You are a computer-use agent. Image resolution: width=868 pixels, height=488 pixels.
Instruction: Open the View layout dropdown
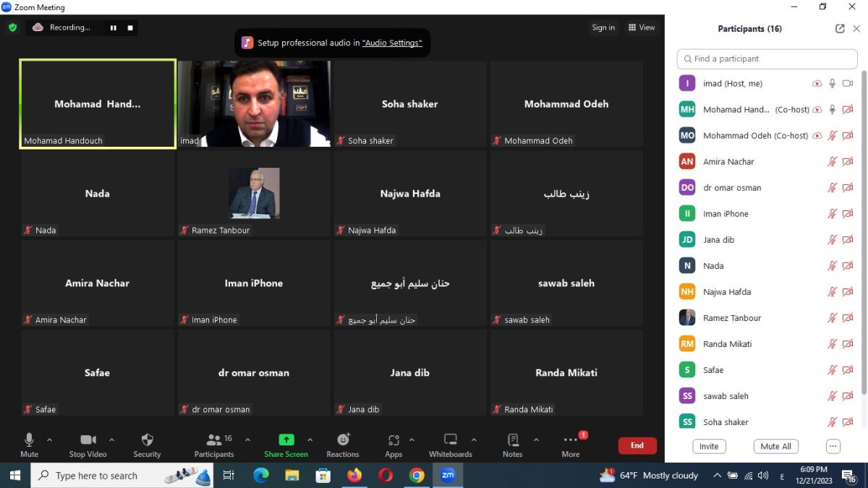coord(642,27)
